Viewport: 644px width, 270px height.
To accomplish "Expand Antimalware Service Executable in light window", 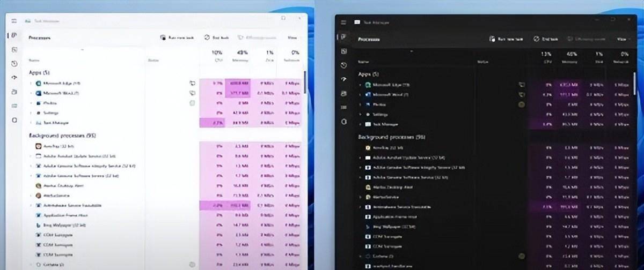I will point(31,205).
